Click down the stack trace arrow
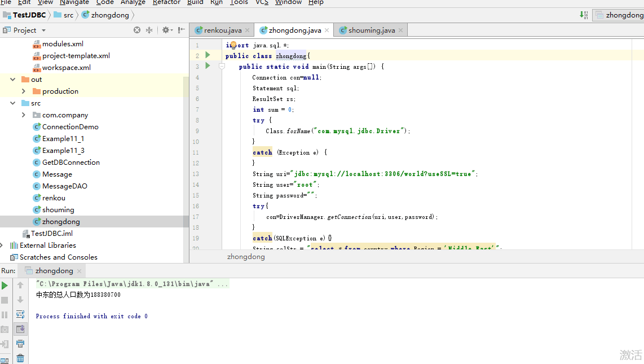 pos(20,300)
